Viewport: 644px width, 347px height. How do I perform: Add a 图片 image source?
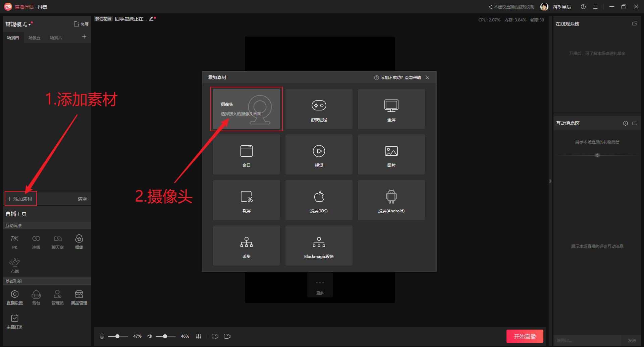391,154
